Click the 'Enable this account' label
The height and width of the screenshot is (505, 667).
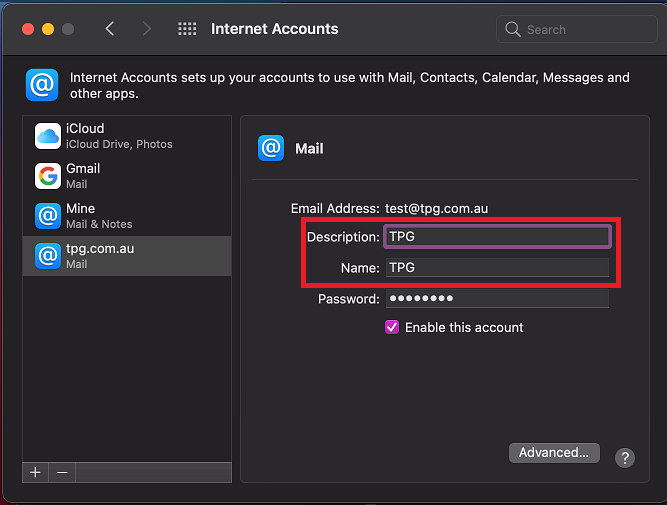464,328
